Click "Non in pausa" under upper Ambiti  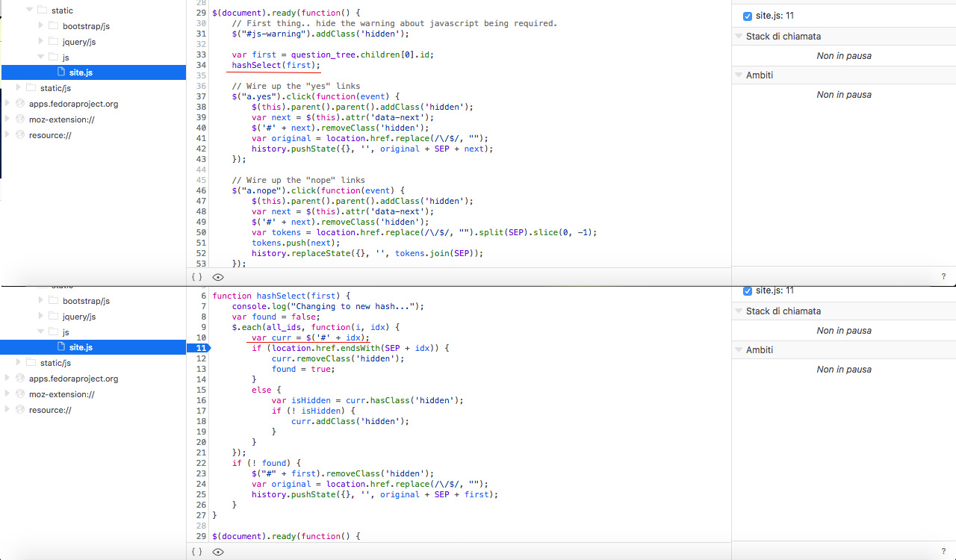pyautogui.click(x=844, y=95)
